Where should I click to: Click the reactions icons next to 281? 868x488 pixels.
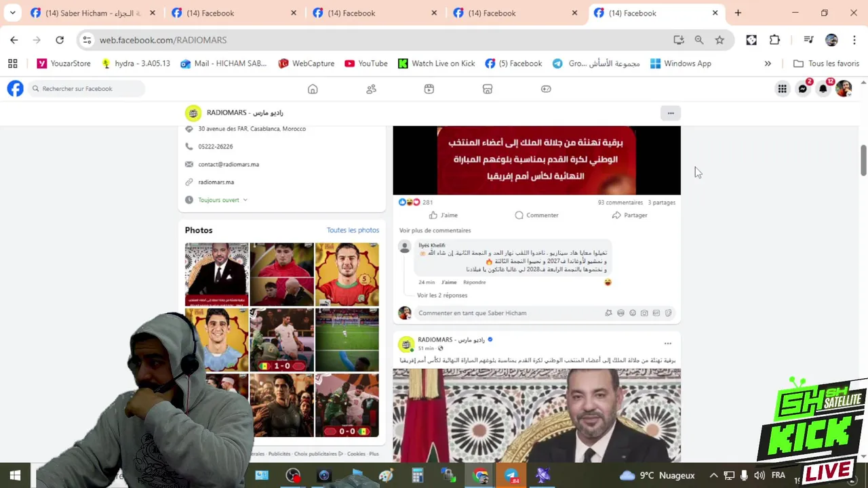[x=409, y=202]
